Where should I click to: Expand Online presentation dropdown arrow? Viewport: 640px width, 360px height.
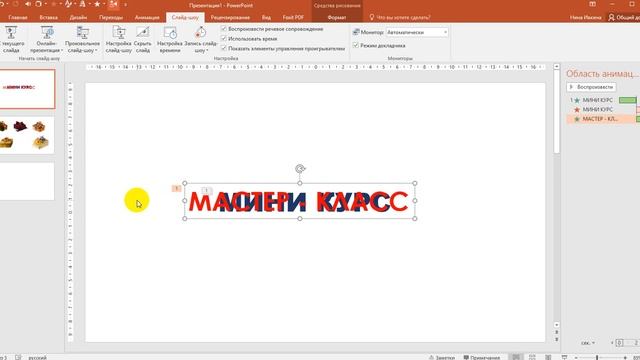(62, 50)
